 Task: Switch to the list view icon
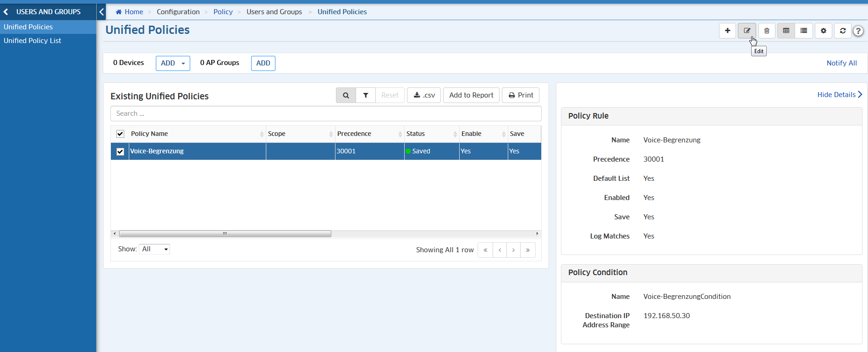pyautogui.click(x=804, y=31)
